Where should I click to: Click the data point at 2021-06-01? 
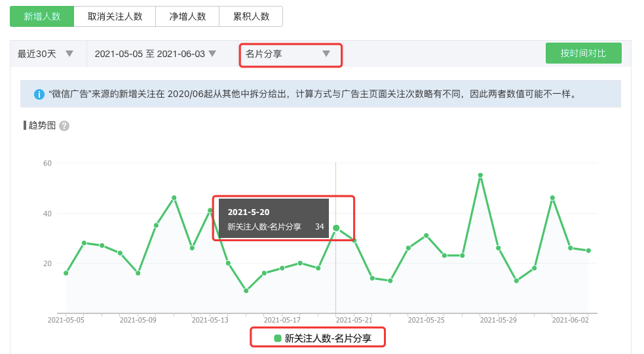point(552,198)
